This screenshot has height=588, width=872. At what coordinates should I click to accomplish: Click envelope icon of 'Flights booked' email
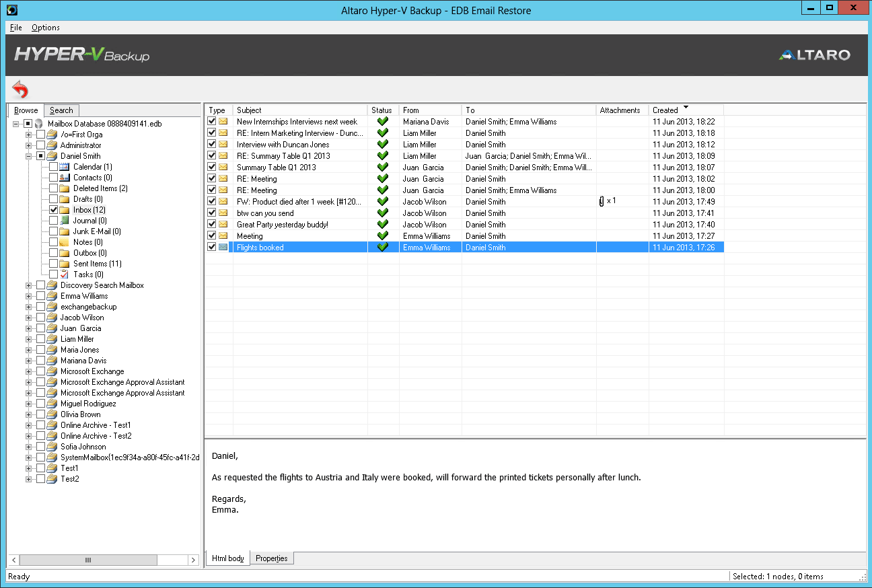click(x=223, y=248)
